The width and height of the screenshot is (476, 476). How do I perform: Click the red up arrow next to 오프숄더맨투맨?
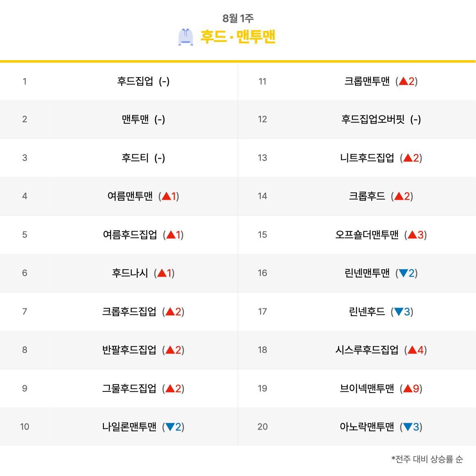pyautogui.click(x=412, y=235)
